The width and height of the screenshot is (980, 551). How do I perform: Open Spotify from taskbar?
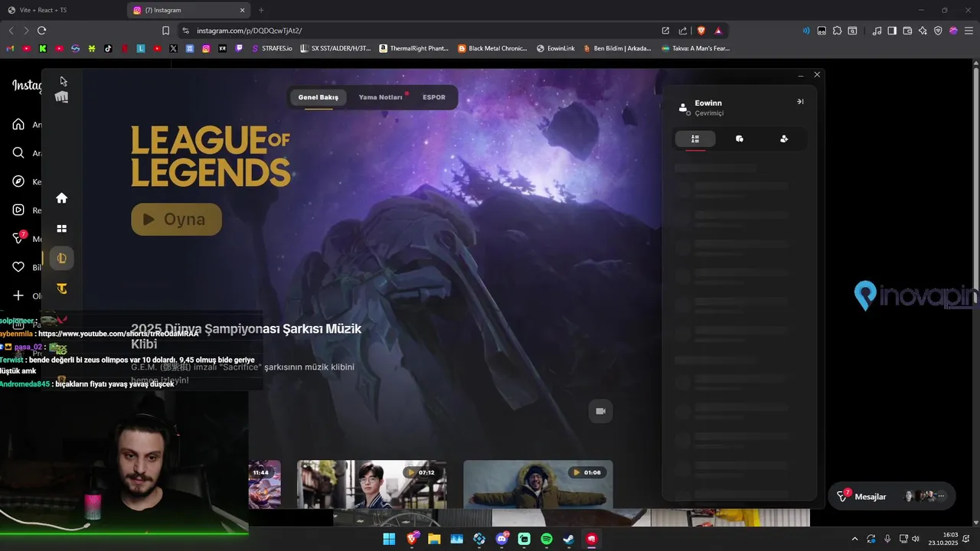click(547, 539)
